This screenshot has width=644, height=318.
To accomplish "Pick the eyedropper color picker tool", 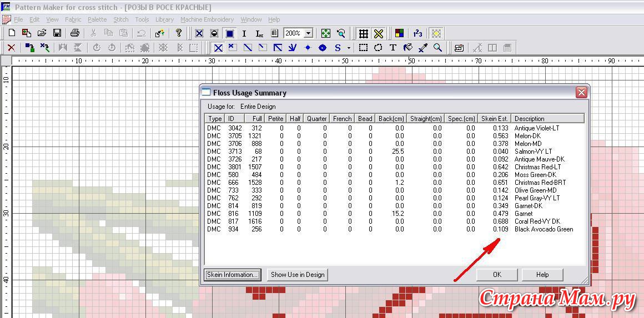I will [x=423, y=48].
